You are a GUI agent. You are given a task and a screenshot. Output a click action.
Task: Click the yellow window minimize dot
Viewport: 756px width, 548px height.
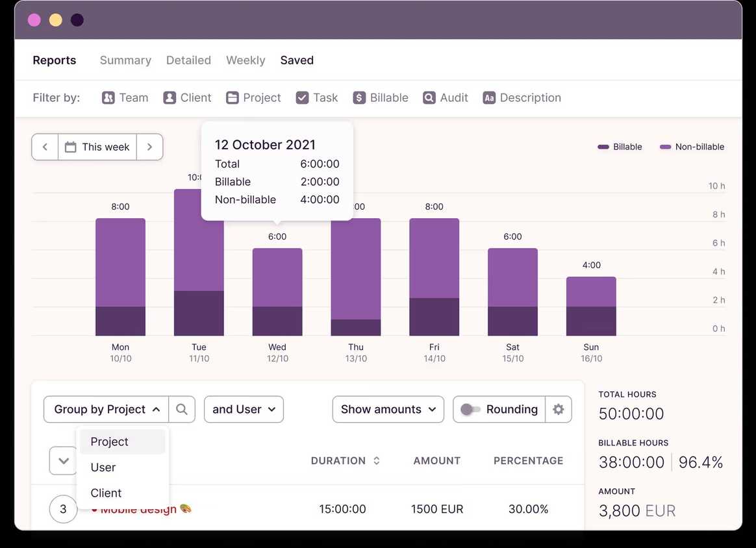tap(56, 19)
